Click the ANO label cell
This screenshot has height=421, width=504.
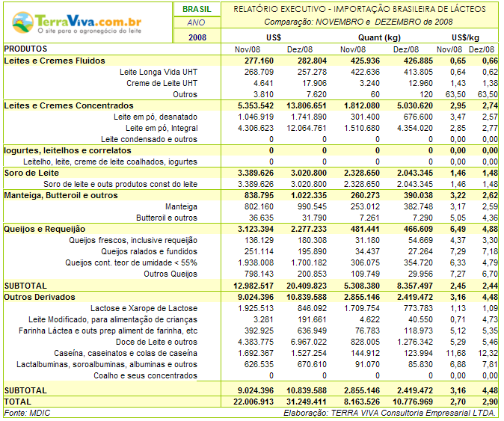tap(196, 22)
